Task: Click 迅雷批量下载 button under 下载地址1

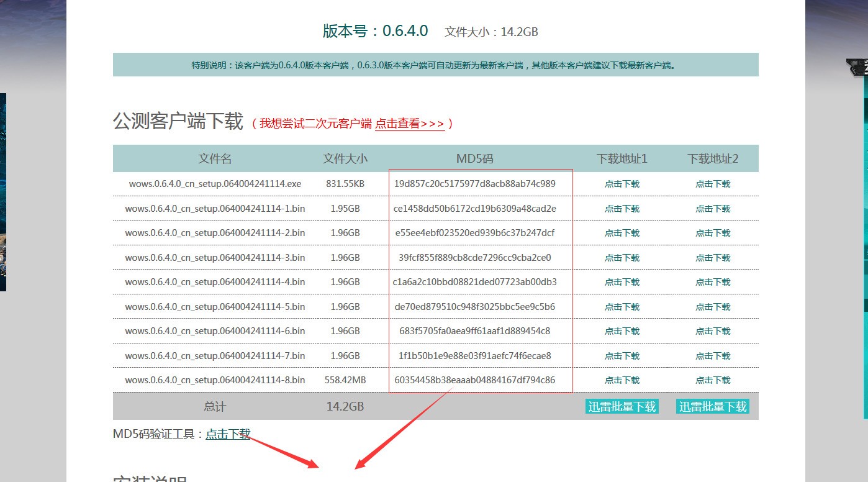Action: click(x=622, y=407)
